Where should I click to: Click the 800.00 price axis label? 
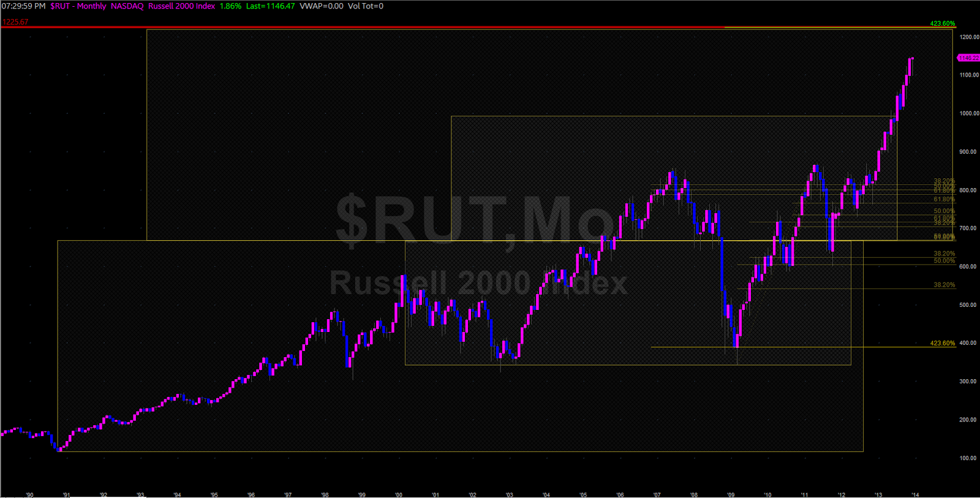[x=969, y=190]
